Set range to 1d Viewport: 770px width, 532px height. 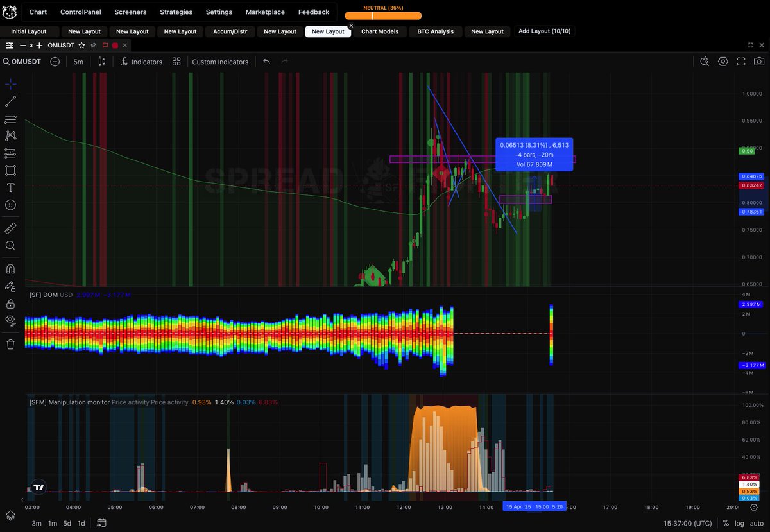pyautogui.click(x=81, y=523)
